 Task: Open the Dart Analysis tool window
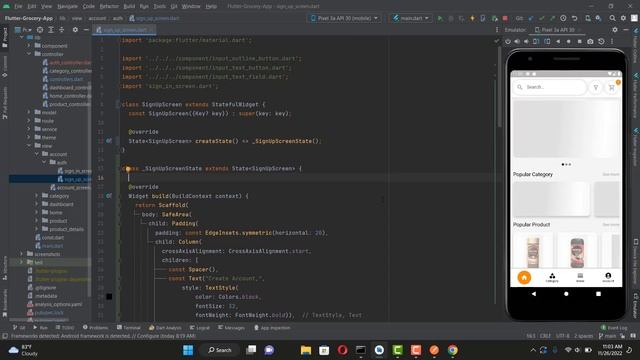pos(165,328)
